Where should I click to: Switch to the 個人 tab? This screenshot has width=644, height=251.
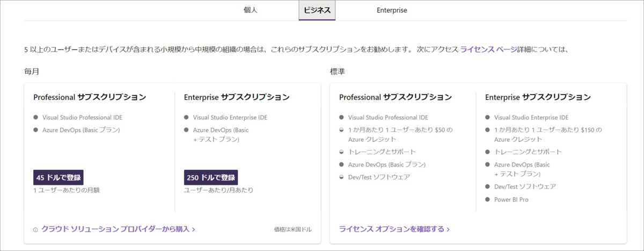[x=251, y=10]
